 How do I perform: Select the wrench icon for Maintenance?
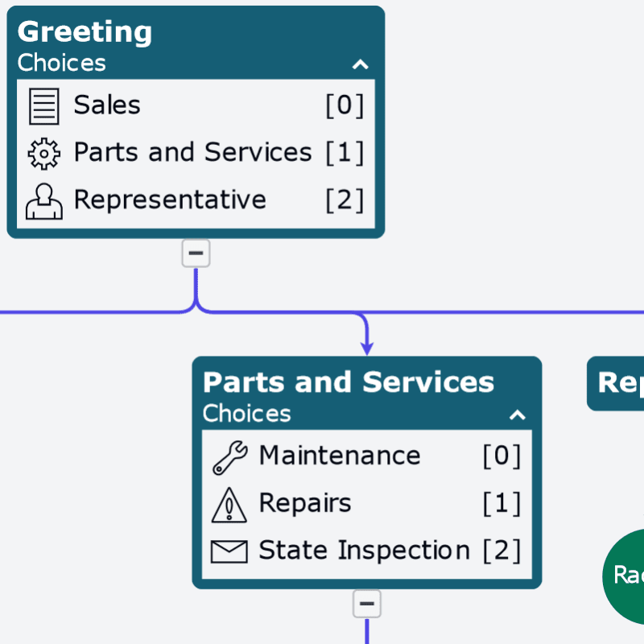pos(229,456)
